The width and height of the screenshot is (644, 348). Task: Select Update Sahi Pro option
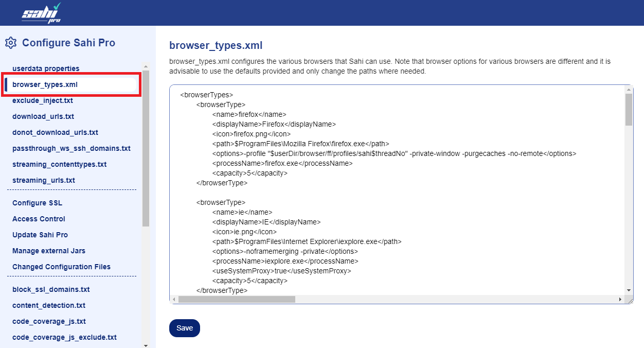pyautogui.click(x=40, y=235)
